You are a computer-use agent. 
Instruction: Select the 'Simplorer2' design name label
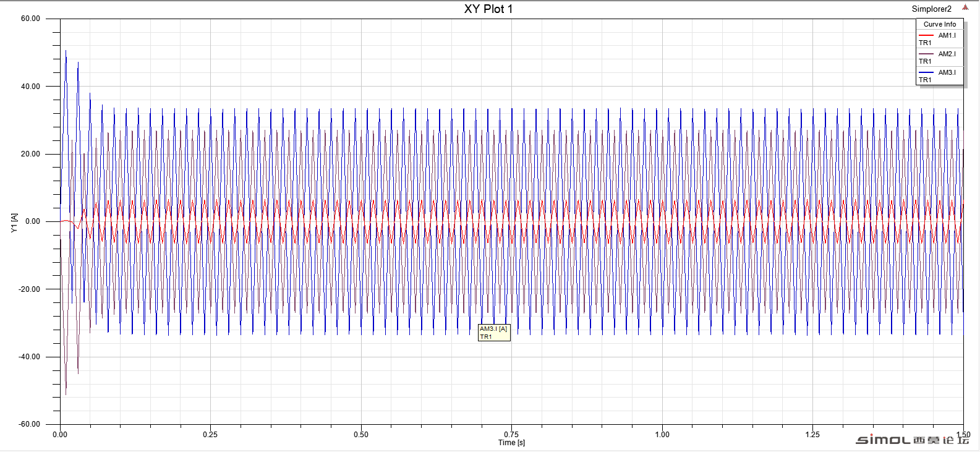pyautogui.click(x=931, y=9)
